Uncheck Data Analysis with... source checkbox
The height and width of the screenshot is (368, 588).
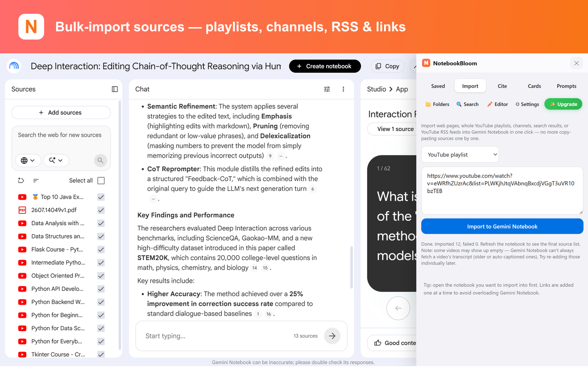point(101,223)
